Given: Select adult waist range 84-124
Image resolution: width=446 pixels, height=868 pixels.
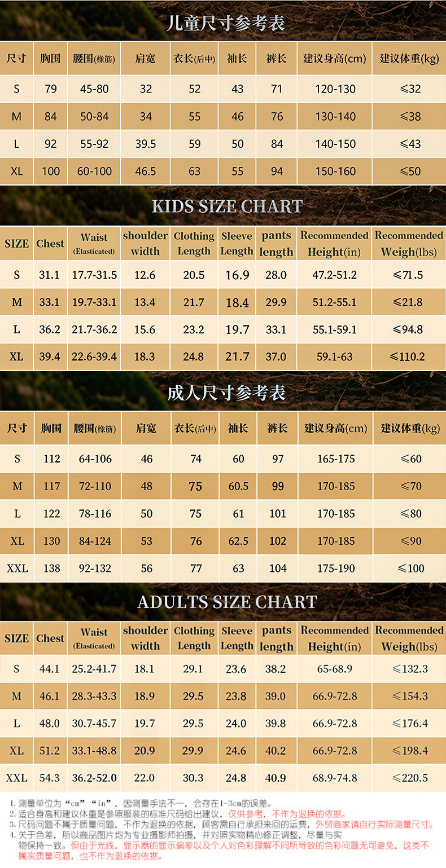Looking at the screenshot, I should point(95,541).
